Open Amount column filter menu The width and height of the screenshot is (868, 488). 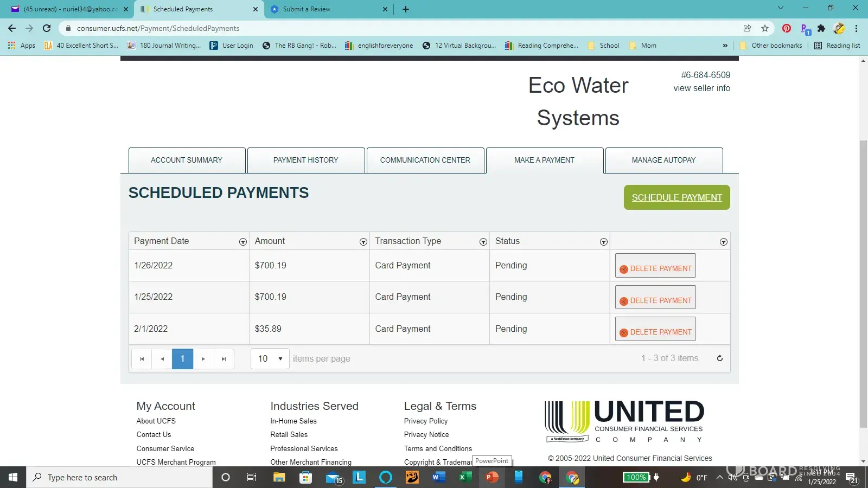(x=363, y=242)
